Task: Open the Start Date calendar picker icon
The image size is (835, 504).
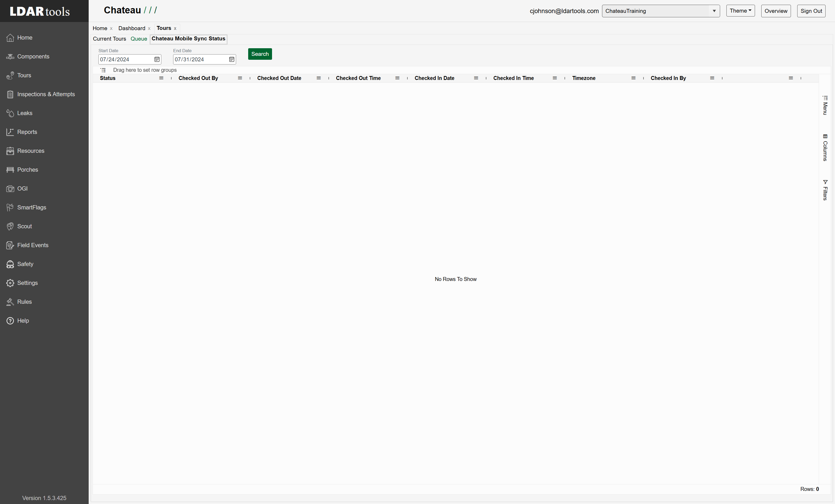Action: 157,59
